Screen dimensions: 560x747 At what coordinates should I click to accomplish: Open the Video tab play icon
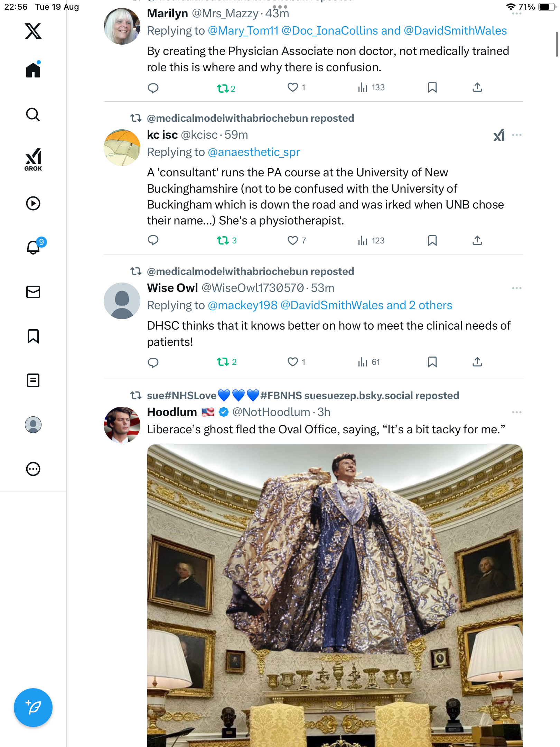(x=33, y=203)
